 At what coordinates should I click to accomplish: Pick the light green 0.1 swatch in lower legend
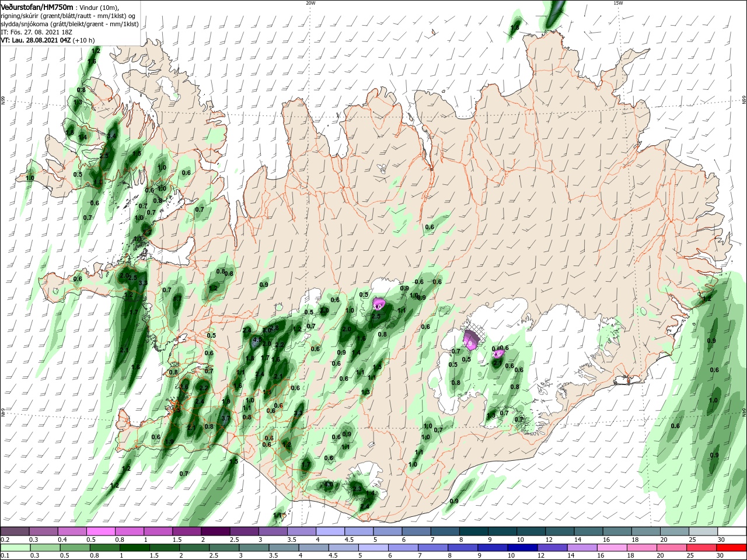(15, 548)
